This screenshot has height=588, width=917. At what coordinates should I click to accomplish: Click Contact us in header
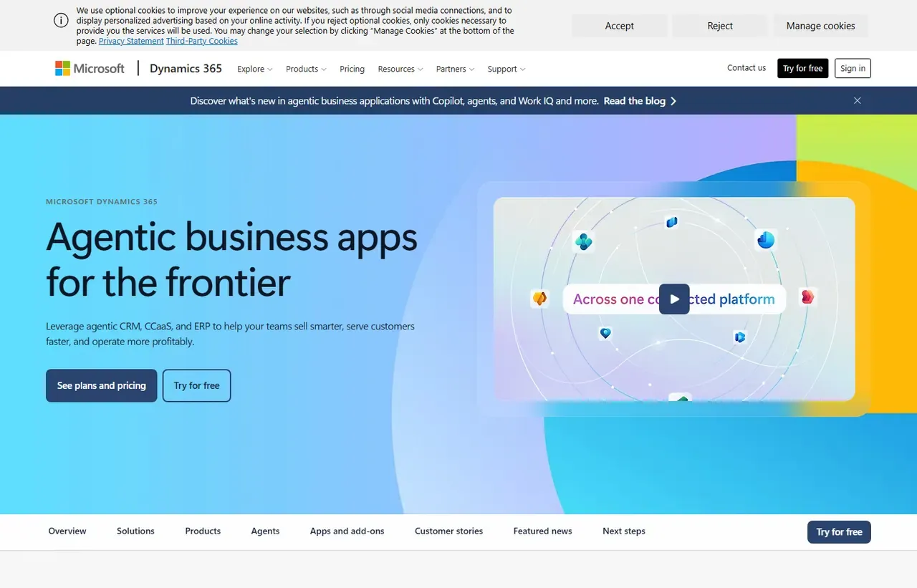(746, 68)
